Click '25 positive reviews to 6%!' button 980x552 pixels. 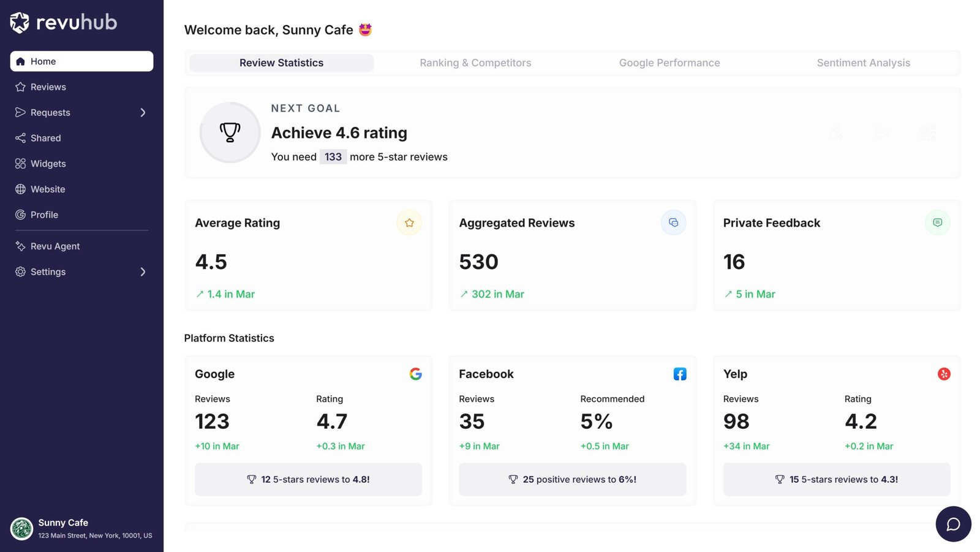(572, 479)
